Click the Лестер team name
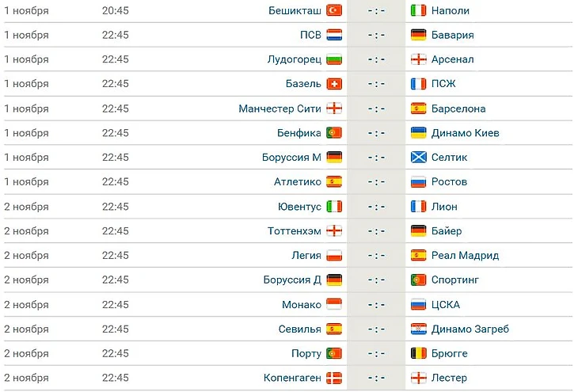 449,379
